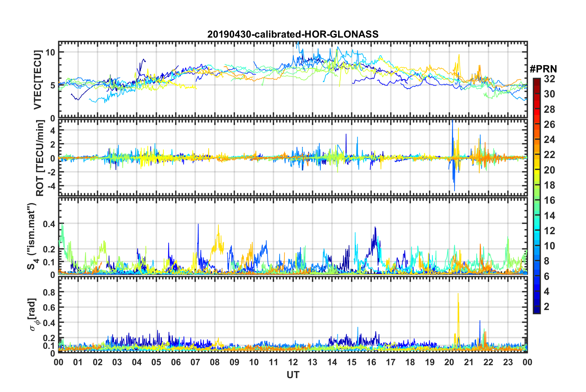Click colorbar tick label 28

point(549,109)
